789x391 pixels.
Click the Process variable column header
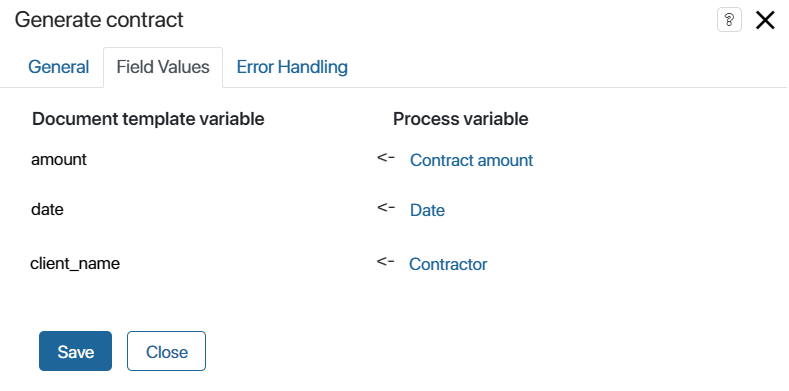(x=460, y=119)
